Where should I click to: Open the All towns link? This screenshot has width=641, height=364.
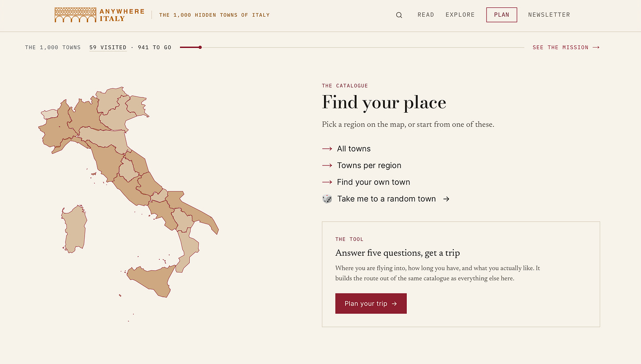(x=354, y=149)
